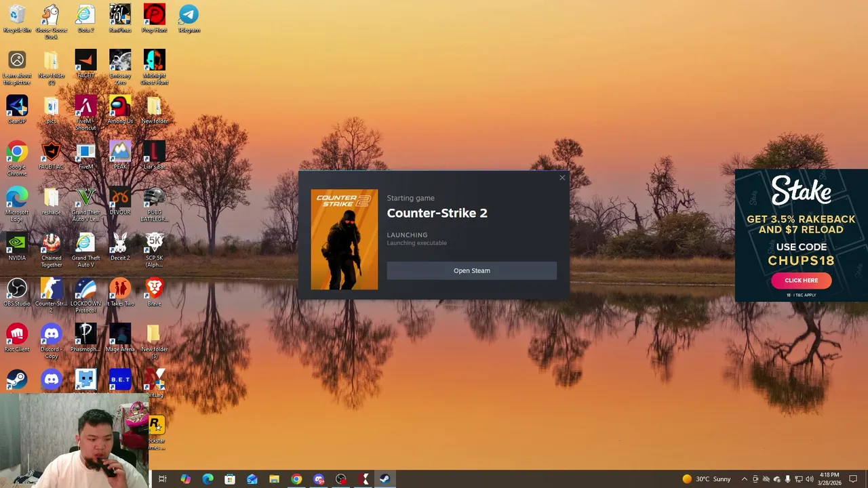Select the Emissary Zero shortcut
Image resolution: width=868 pixels, height=488 pixels.
click(120, 67)
